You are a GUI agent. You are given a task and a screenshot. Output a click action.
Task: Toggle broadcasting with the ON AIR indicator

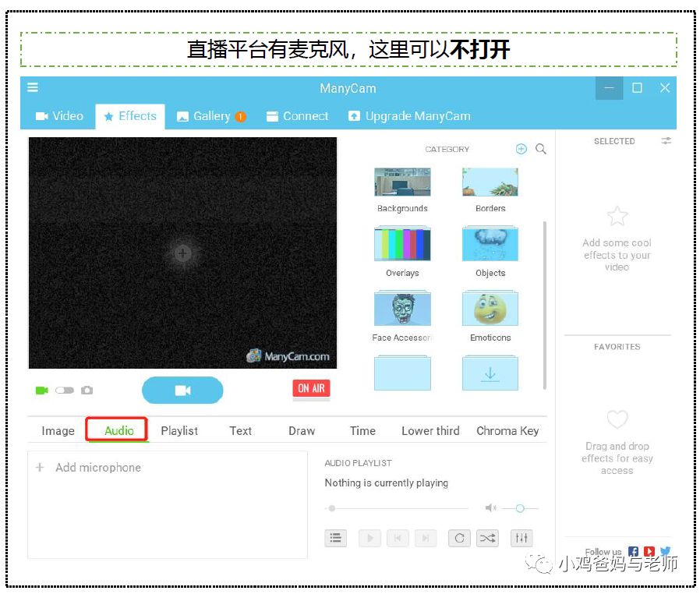[311, 387]
